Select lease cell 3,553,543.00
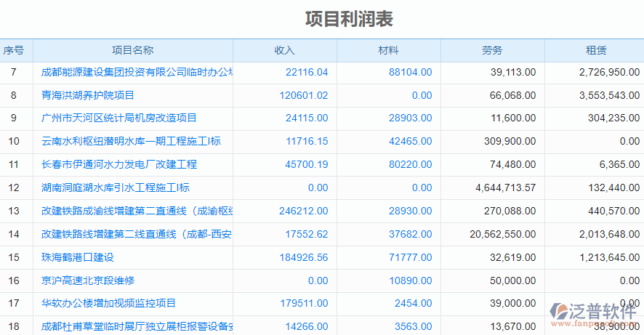Viewport: 644px width, 335px height. [x=609, y=95]
